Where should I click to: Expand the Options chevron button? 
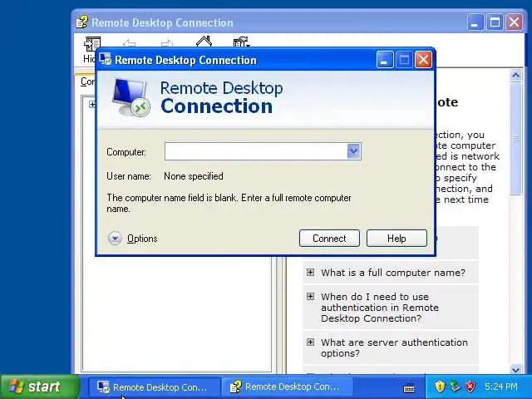pyautogui.click(x=115, y=239)
